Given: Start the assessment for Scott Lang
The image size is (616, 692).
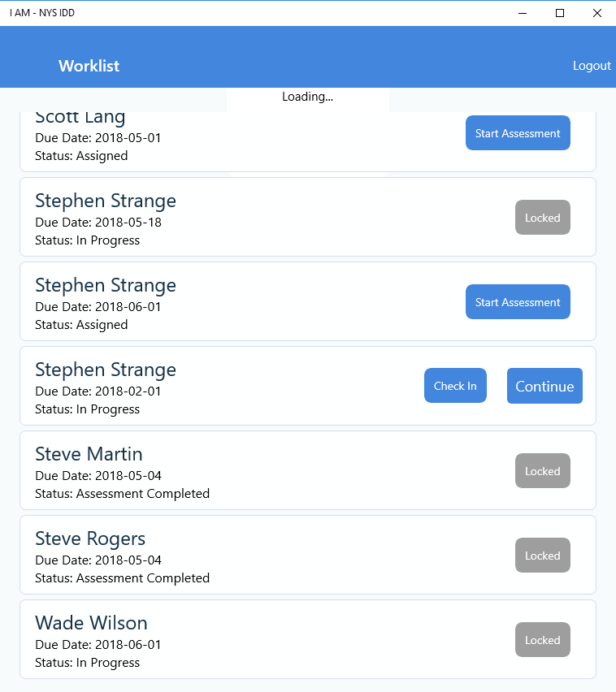Looking at the screenshot, I should [x=518, y=132].
